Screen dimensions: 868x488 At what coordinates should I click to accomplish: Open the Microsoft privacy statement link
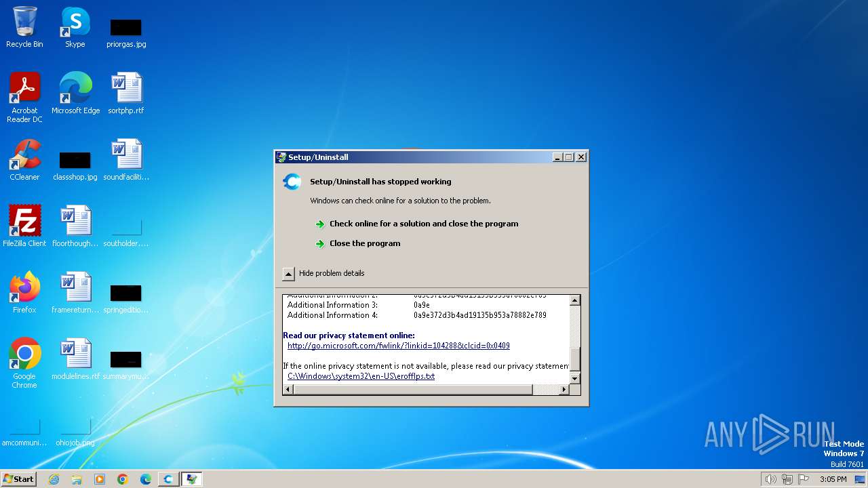coord(399,346)
